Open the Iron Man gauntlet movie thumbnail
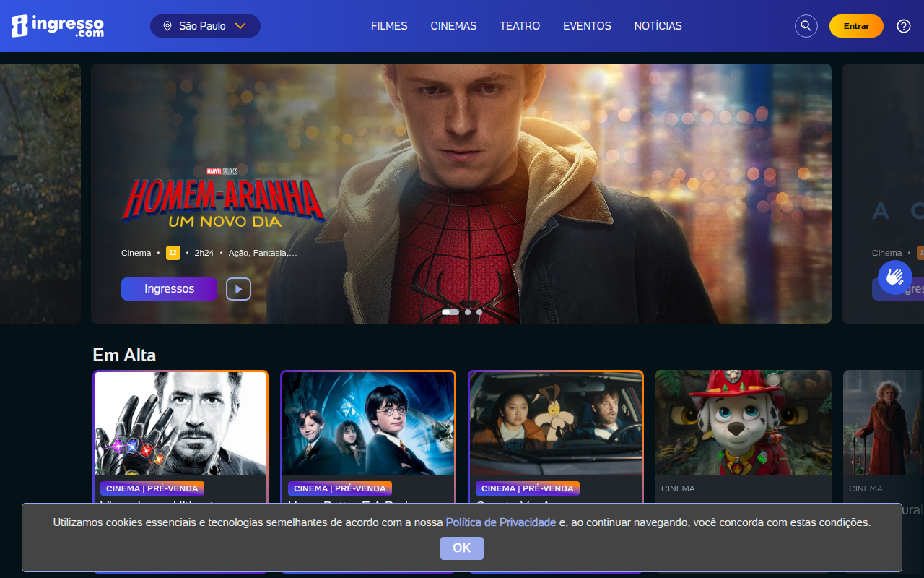The image size is (924, 578). [x=180, y=423]
